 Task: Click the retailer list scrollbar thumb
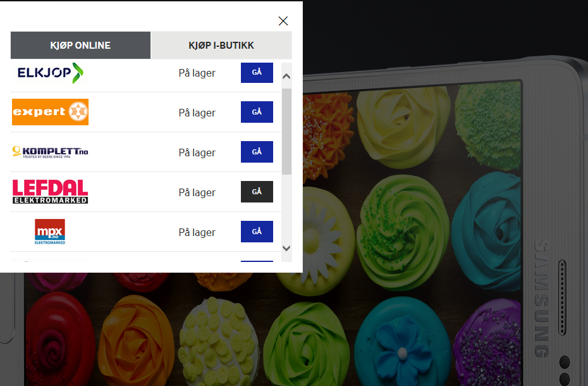pos(286,132)
